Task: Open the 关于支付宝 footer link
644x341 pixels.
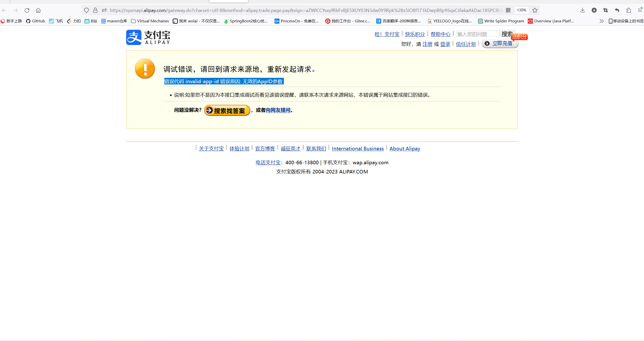Action: point(211,149)
